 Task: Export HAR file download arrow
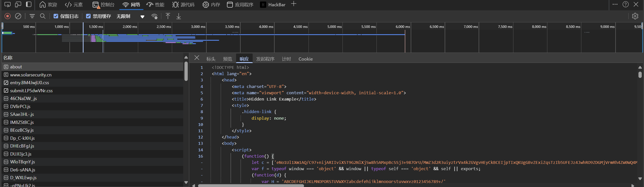tap(179, 16)
